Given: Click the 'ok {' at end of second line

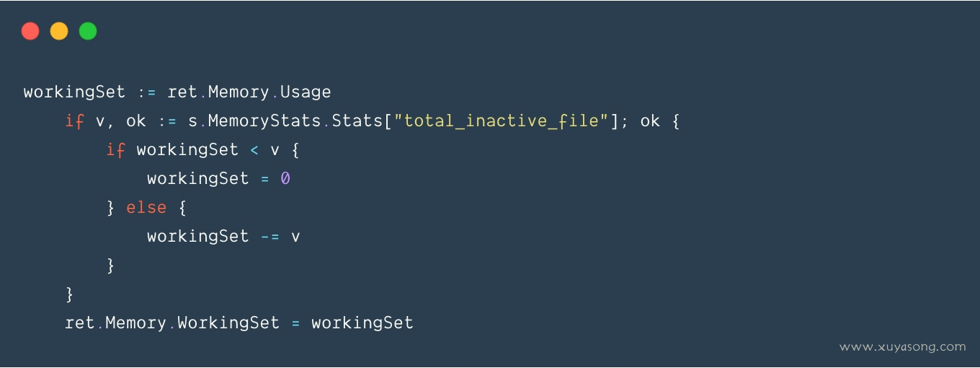Looking at the screenshot, I should 660,121.
